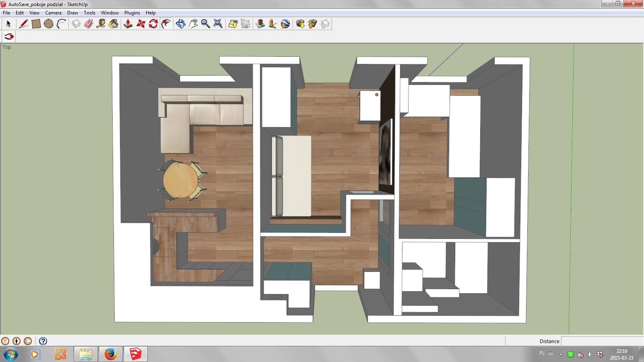
Task: Open the Plugins menu
Action: [132, 13]
